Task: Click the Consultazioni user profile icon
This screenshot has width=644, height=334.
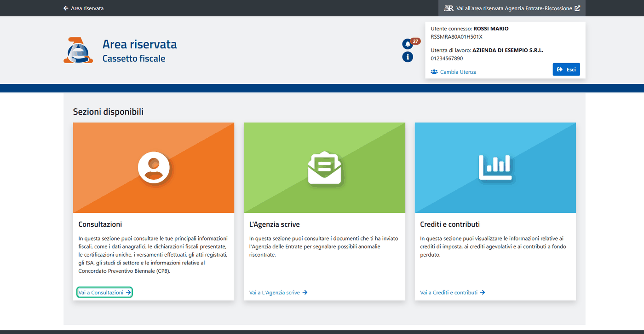Action: pyautogui.click(x=154, y=168)
